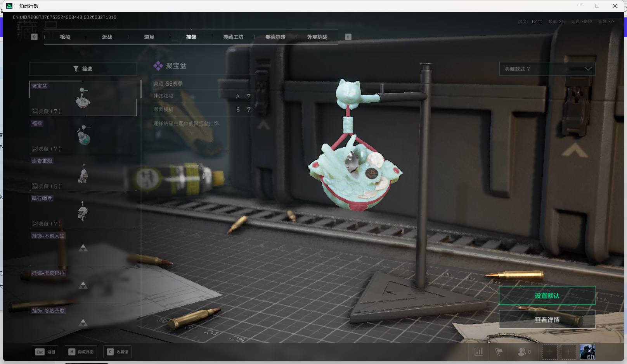
Task: Open the bar chart stats icon
Action: click(x=479, y=352)
